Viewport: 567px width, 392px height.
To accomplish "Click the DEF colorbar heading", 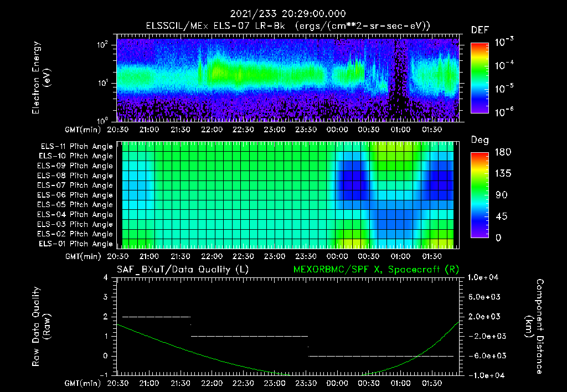I will coord(480,30).
